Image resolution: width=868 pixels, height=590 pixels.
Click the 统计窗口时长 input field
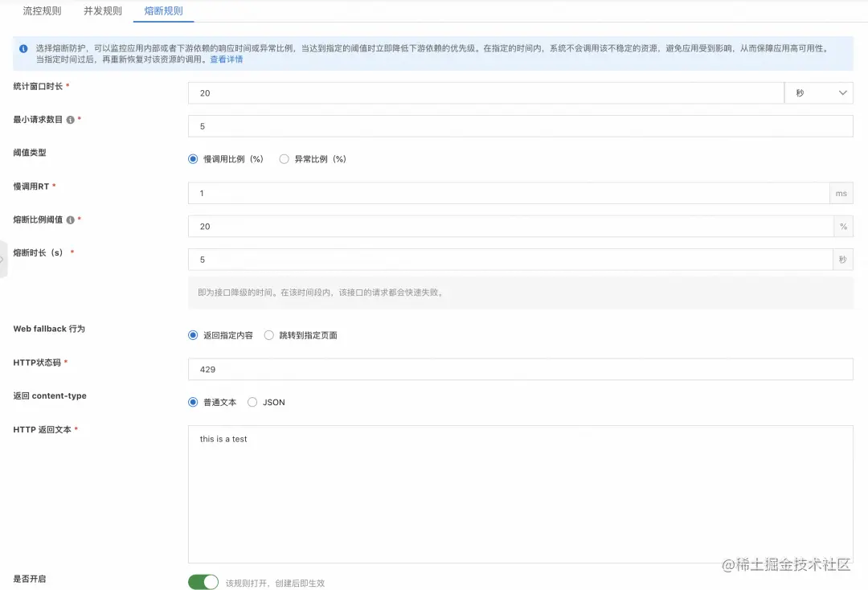pos(486,93)
